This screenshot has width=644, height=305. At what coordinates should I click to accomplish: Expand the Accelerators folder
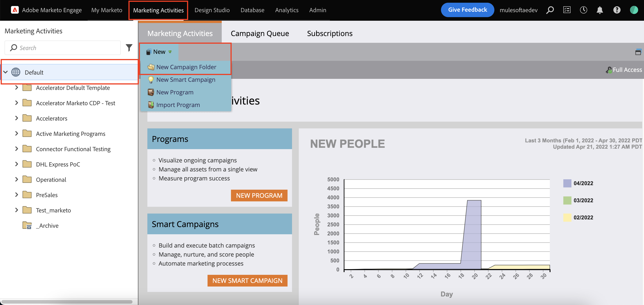tap(16, 119)
